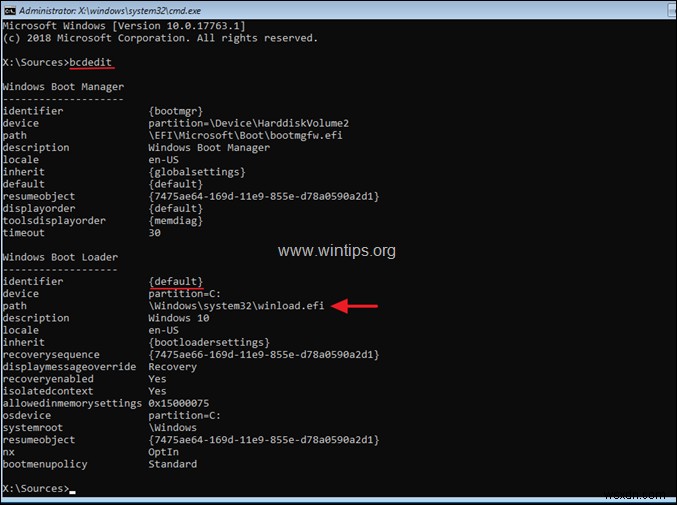
Task: Click the displayorder {default} value
Action: click(x=175, y=208)
